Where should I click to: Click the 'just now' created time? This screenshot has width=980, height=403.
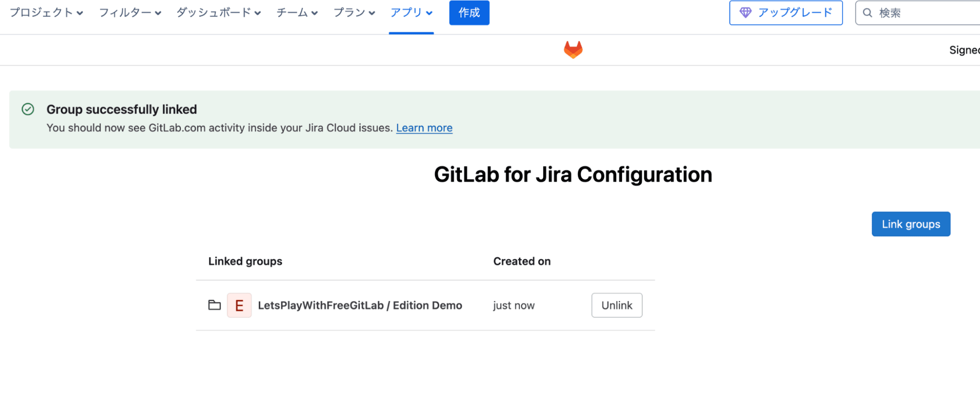pos(514,306)
